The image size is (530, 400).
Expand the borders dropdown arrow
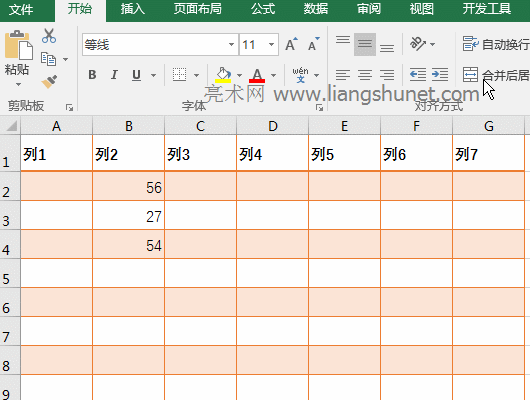coord(196,75)
